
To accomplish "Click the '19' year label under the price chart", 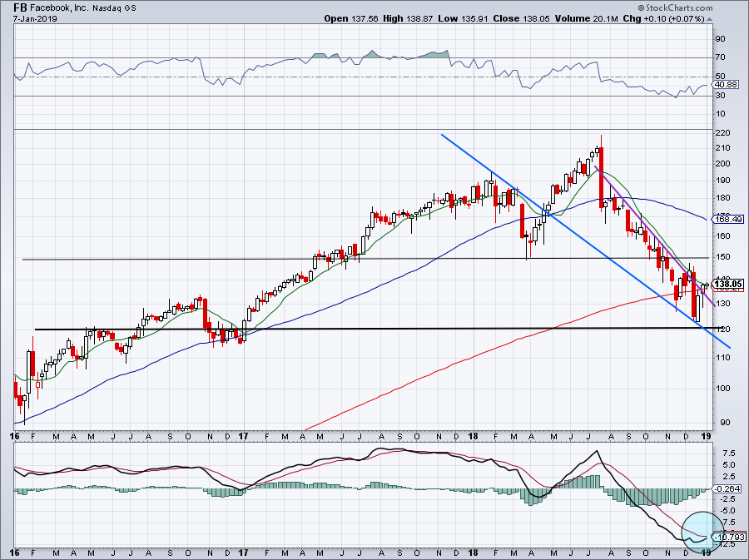I will coord(707,436).
